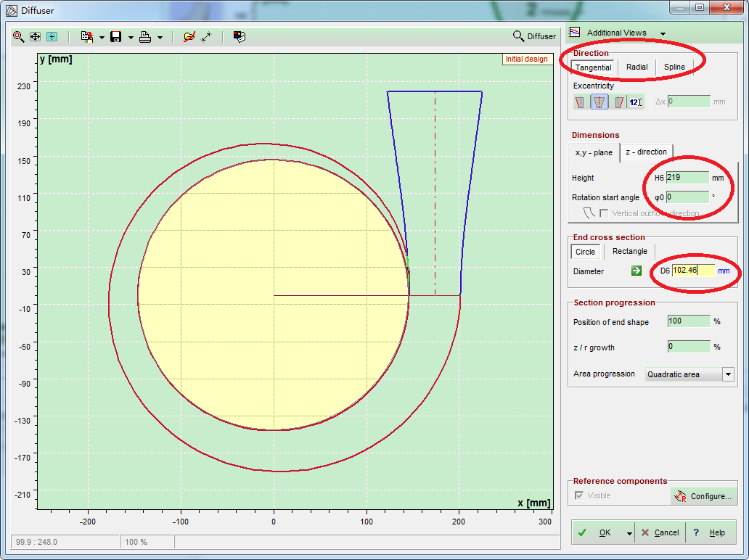Choose Spline direction
Screen dimensions: 749x560
[x=674, y=67]
